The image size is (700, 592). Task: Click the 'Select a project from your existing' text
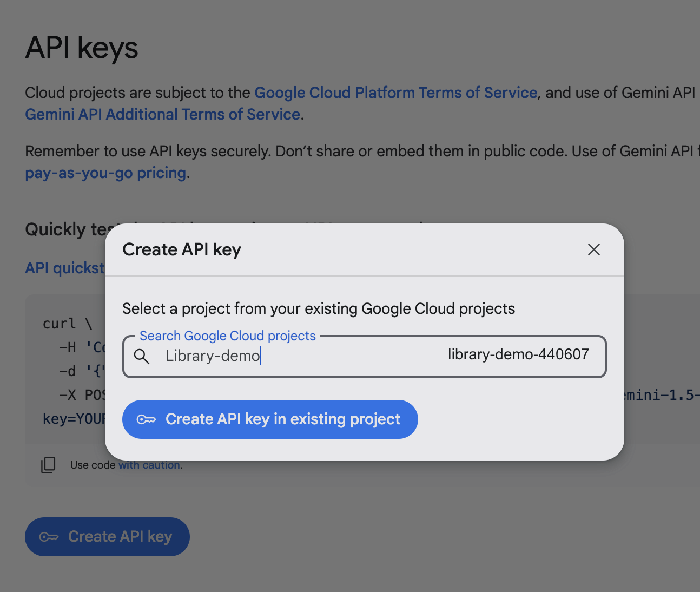click(x=240, y=308)
